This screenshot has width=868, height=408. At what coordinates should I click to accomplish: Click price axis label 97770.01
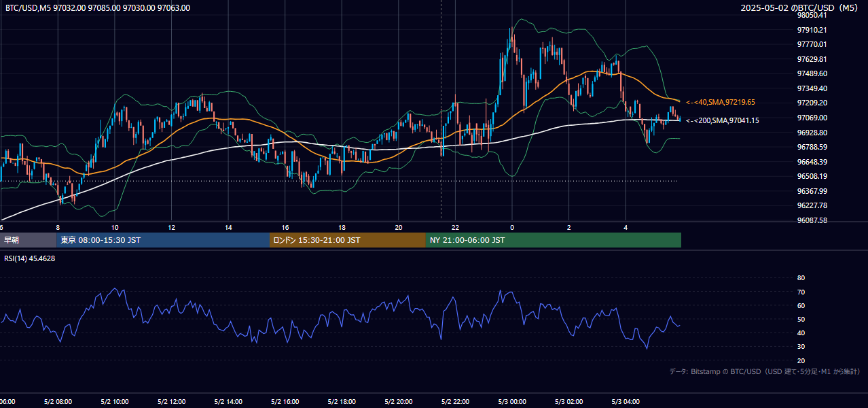click(812, 44)
